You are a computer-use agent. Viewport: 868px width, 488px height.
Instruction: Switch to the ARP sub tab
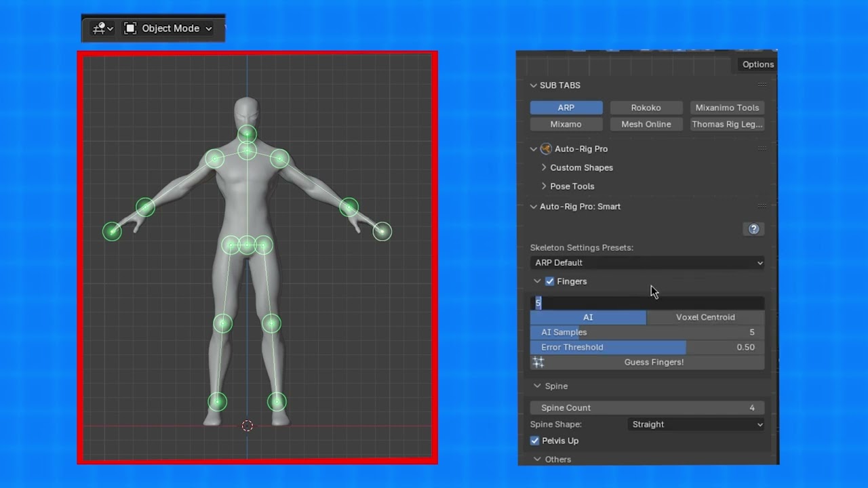(x=566, y=108)
